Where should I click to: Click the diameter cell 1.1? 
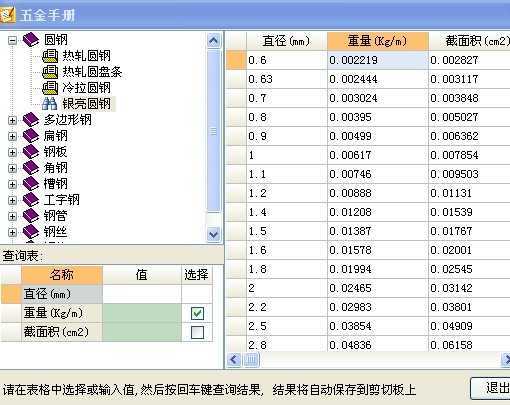pyautogui.click(x=287, y=174)
